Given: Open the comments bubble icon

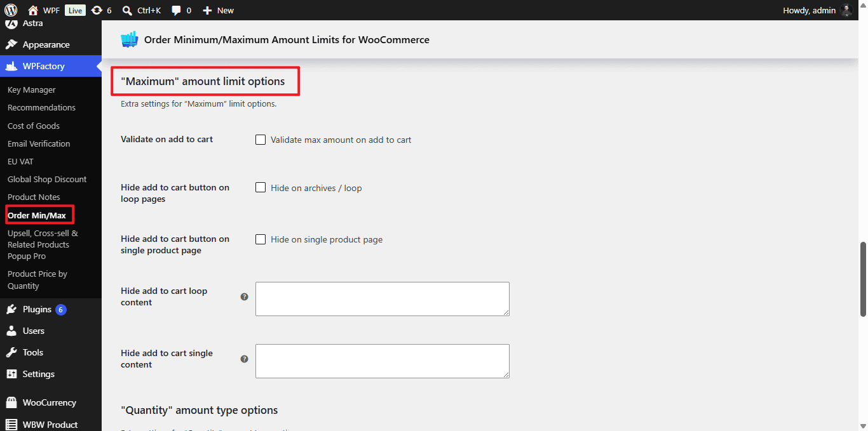Looking at the screenshot, I should [x=176, y=10].
